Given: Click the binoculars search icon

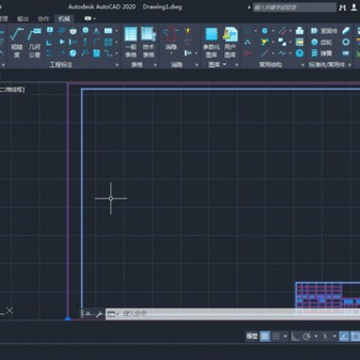Looking at the screenshot, I should pos(343,7).
